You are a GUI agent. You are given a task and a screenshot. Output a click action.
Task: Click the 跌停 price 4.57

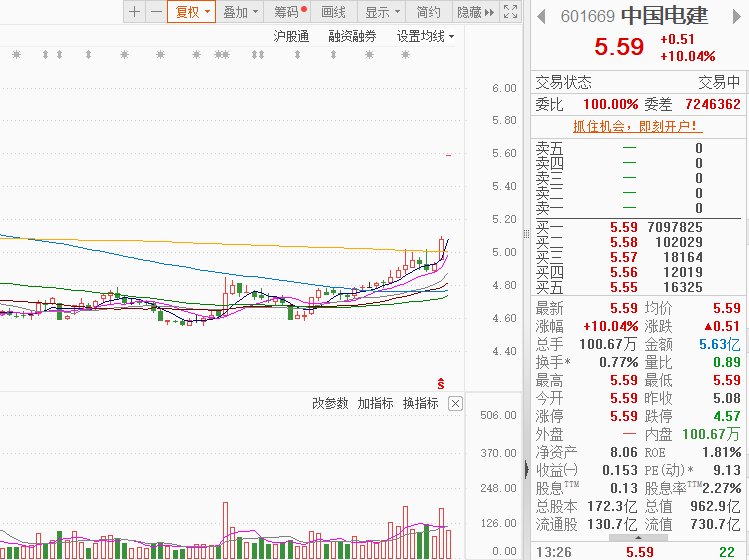coord(727,416)
